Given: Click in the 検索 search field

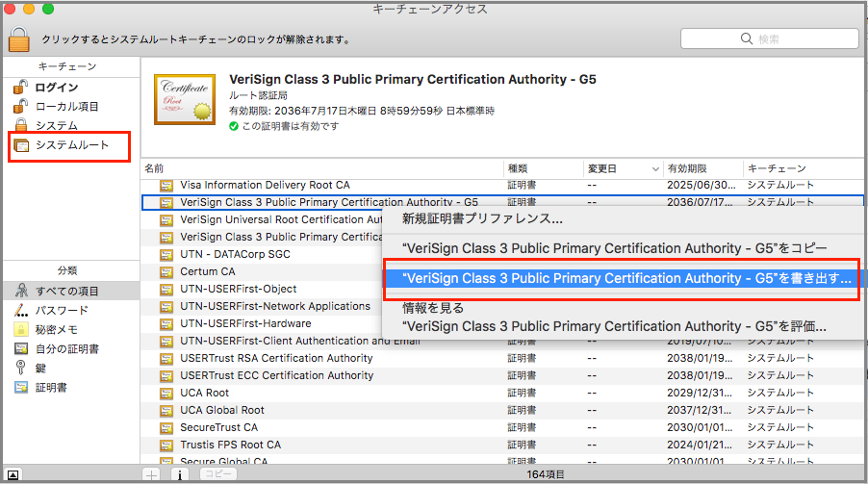Looking at the screenshot, I should (769, 38).
